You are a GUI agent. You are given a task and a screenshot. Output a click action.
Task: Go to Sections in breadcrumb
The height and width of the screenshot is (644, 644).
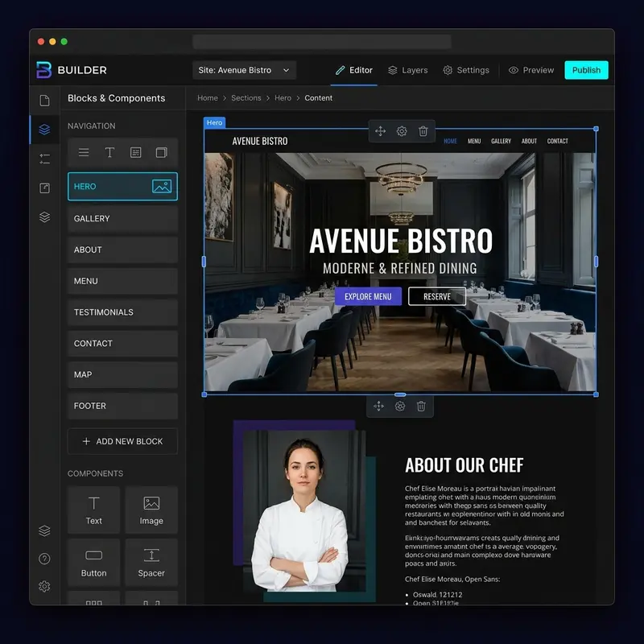point(246,97)
